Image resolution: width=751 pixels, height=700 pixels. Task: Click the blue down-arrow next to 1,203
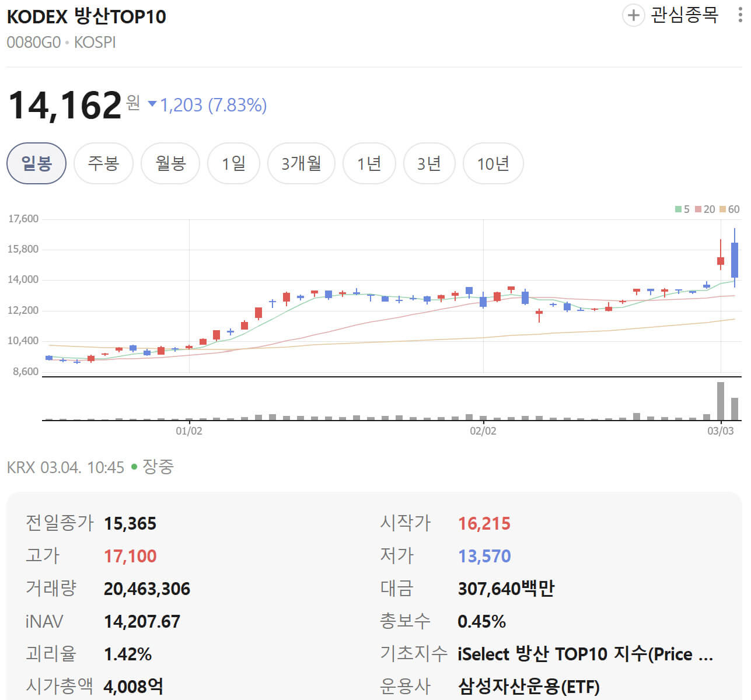[152, 104]
